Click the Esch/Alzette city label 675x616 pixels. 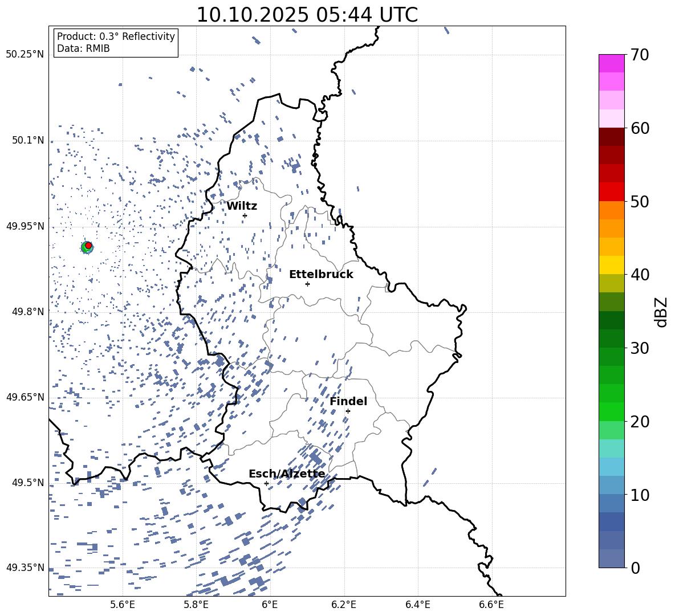287,474
